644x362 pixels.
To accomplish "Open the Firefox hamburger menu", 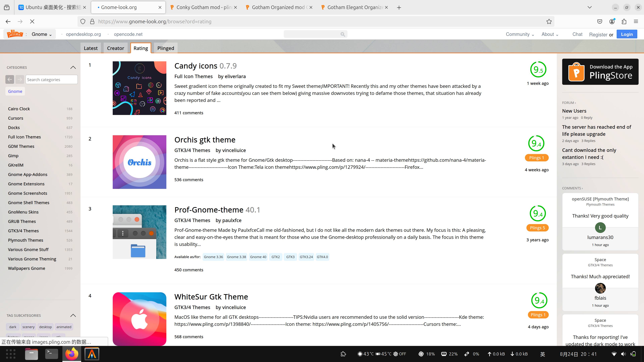I will coord(636,21).
